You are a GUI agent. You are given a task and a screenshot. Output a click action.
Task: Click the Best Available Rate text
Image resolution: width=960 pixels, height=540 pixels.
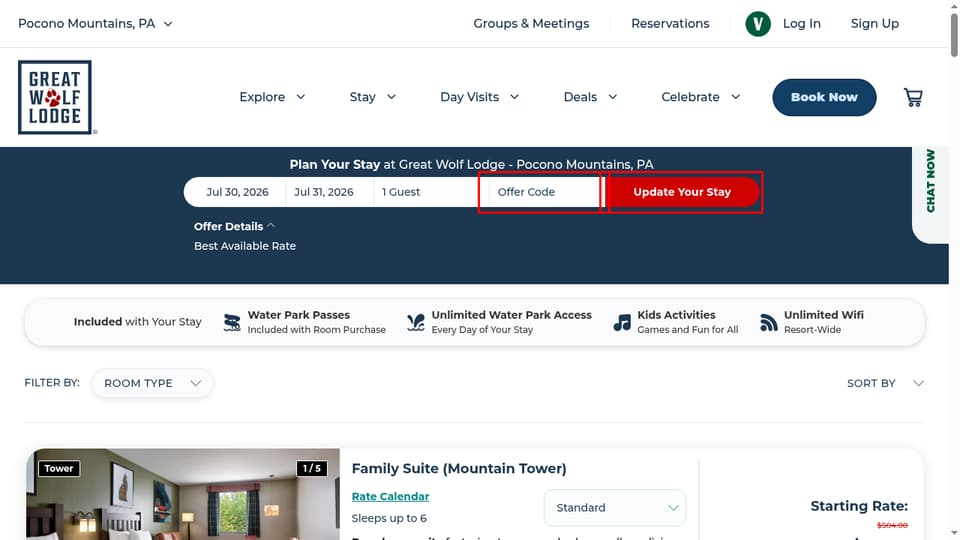(x=245, y=246)
